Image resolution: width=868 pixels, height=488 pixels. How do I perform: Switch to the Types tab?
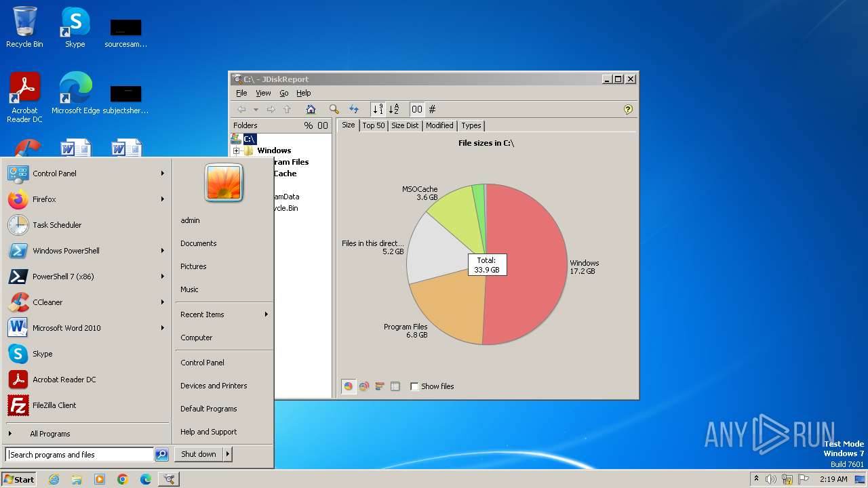[x=471, y=125]
